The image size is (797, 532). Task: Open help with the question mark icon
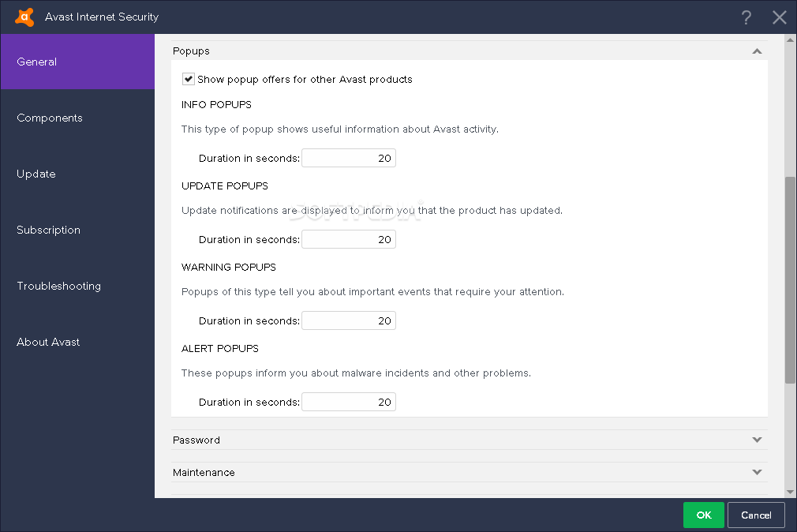pos(746,17)
